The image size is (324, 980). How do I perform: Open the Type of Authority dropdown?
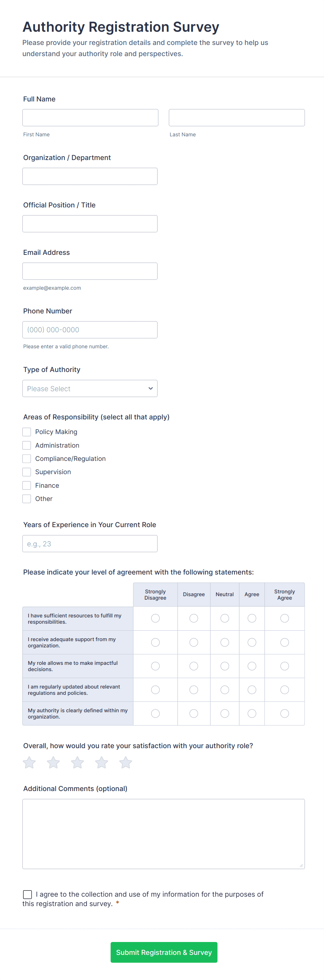tap(90, 388)
